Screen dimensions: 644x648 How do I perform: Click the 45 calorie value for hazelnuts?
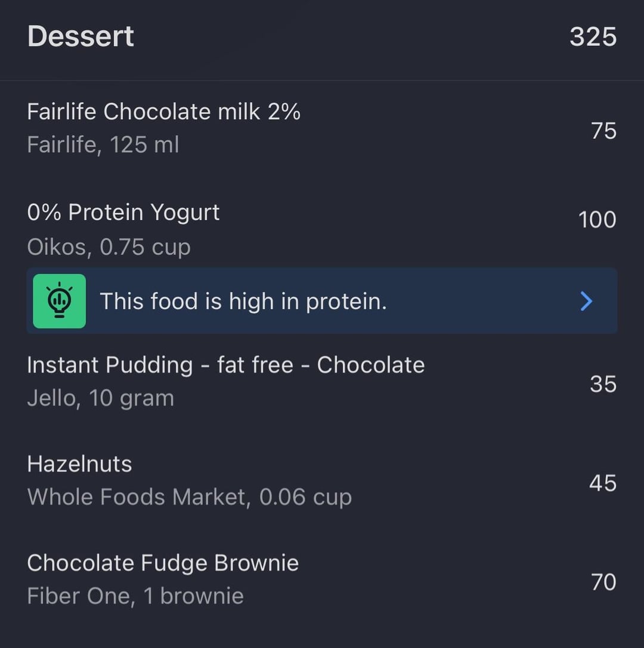tap(603, 483)
